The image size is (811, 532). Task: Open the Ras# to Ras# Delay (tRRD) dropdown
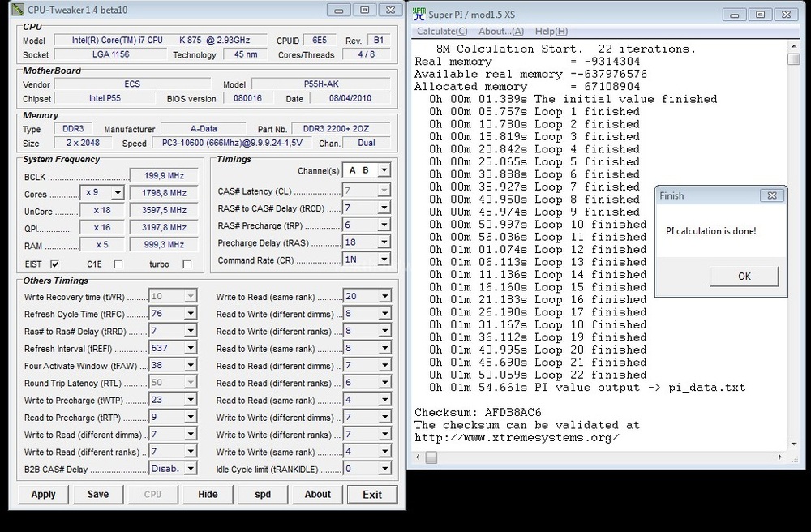coord(191,331)
